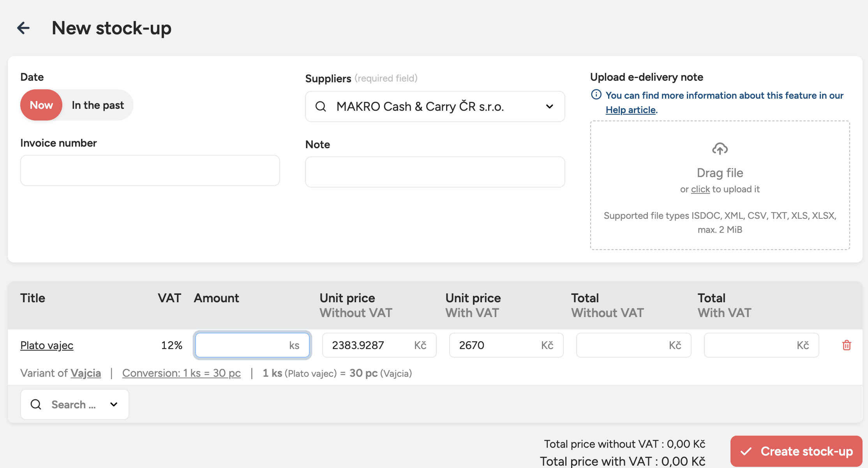868x468 pixels.
Task: Switch the date to In the past
Action: coord(98,105)
